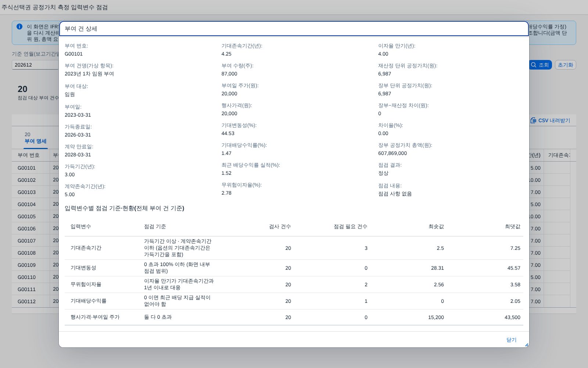Select row G00109 in background table
Viewport: 588px width, 368px height.
point(26,265)
